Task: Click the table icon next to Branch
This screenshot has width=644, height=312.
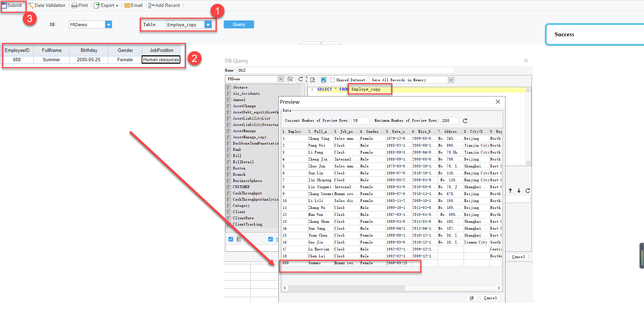Action: click(x=229, y=174)
